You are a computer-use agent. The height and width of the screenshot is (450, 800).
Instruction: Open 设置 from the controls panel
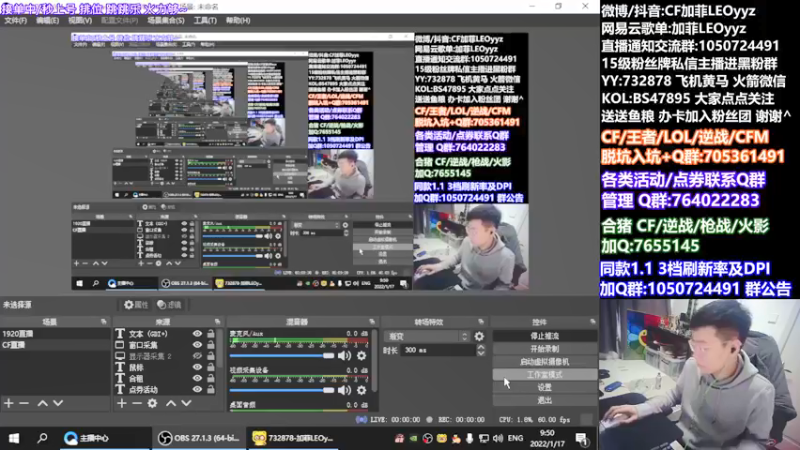coord(544,387)
